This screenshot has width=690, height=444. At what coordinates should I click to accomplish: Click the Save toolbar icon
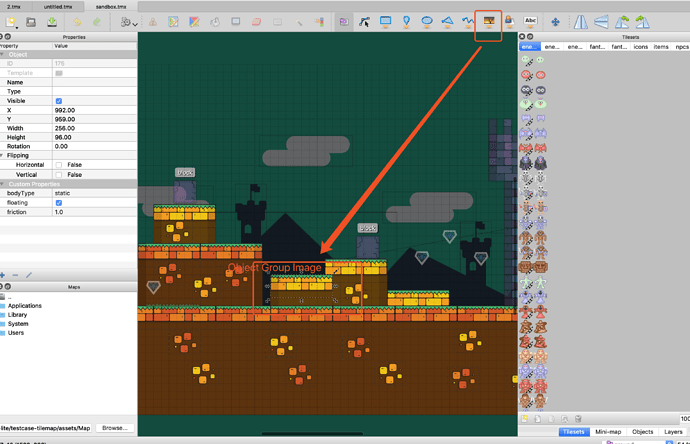[x=52, y=22]
